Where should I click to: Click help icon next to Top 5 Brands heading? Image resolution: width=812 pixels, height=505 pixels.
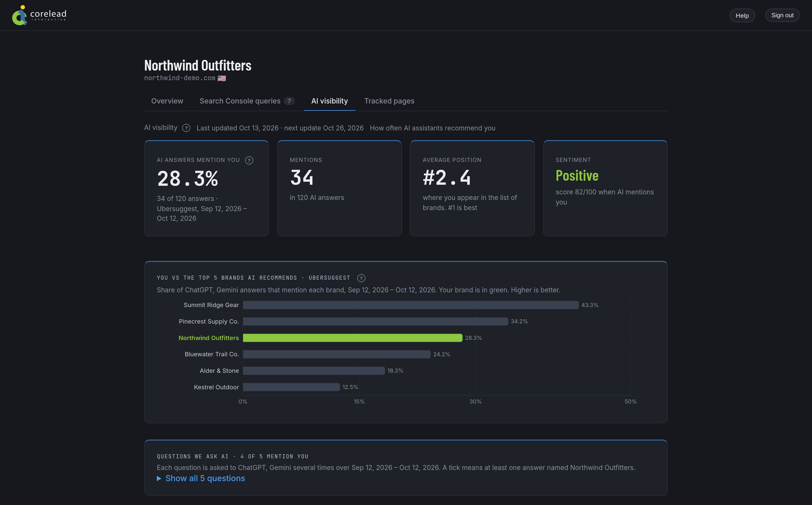click(x=361, y=278)
